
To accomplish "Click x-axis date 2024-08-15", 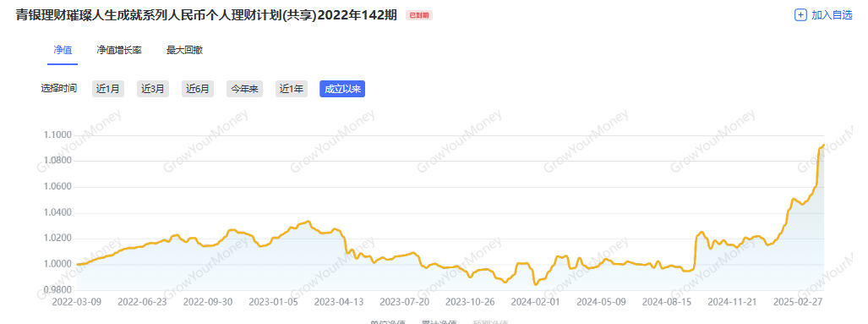I will pyautogui.click(x=667, y=302).
